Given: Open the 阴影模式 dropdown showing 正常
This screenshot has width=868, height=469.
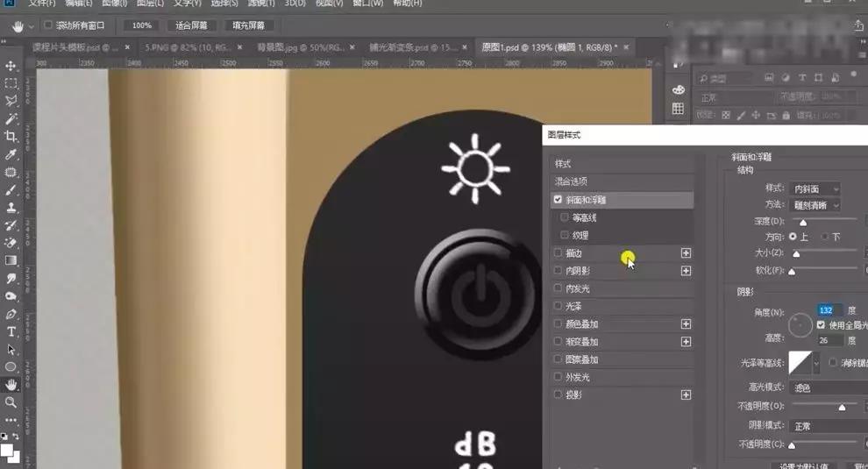Looking at the screenshot, I should (829, 426).
